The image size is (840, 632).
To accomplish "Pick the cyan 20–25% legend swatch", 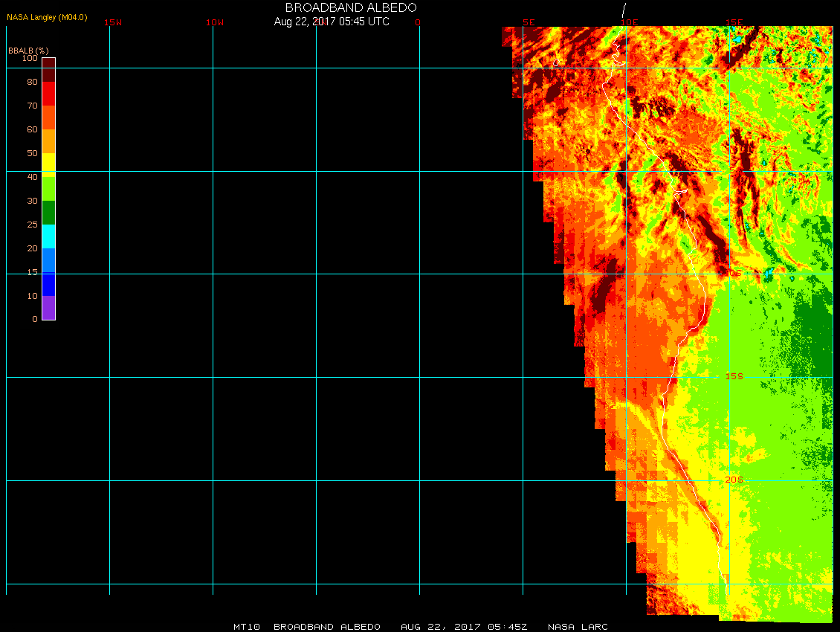I will pyautogui.click(x=48, y=236).
